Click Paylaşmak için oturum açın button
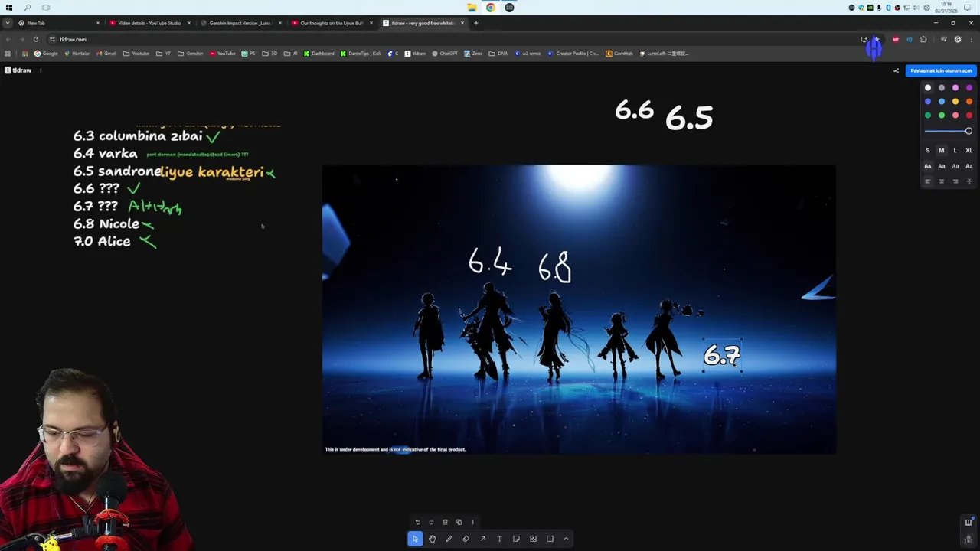The image size is (980, 551). pyautogui.click(x=941, y=70)
